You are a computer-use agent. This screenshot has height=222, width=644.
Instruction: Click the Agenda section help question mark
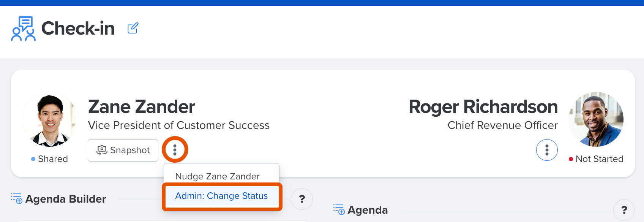[x=624, y=210]
